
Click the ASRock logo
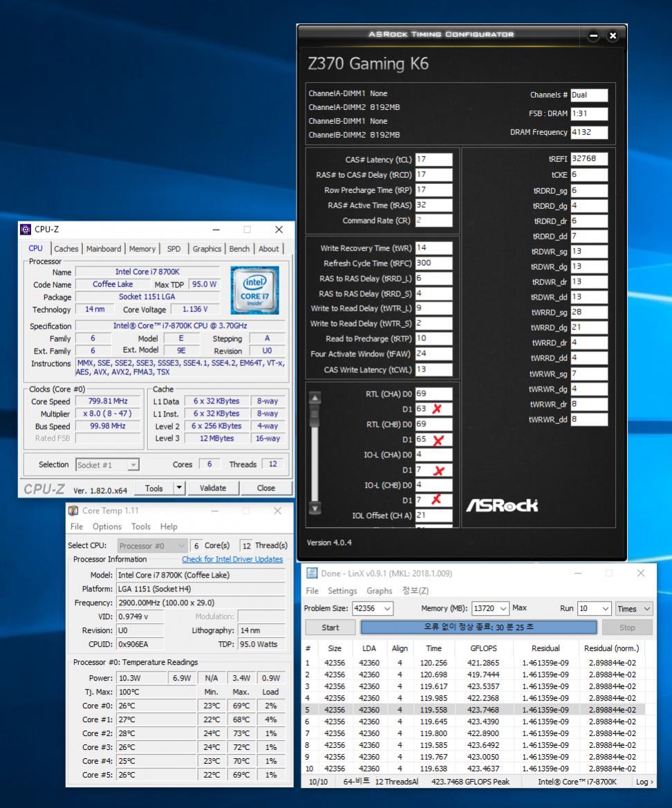coord(502,506)
